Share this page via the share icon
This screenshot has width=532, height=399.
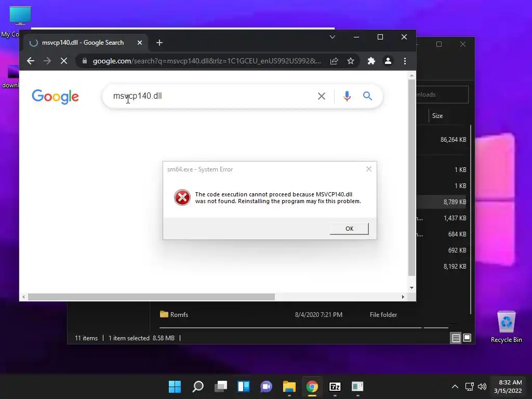334,61
